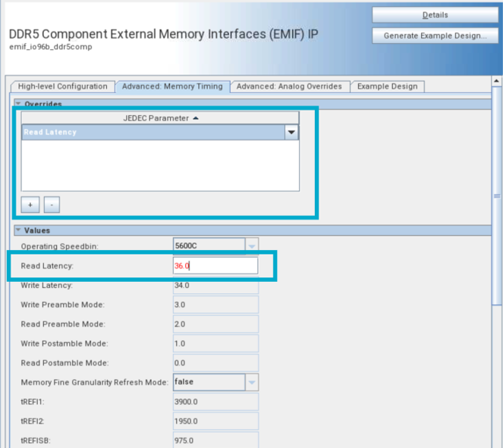Screen dimensions: 503x448
Task: Click the Read Preamble Mode field
Action: tap(215, 324)
